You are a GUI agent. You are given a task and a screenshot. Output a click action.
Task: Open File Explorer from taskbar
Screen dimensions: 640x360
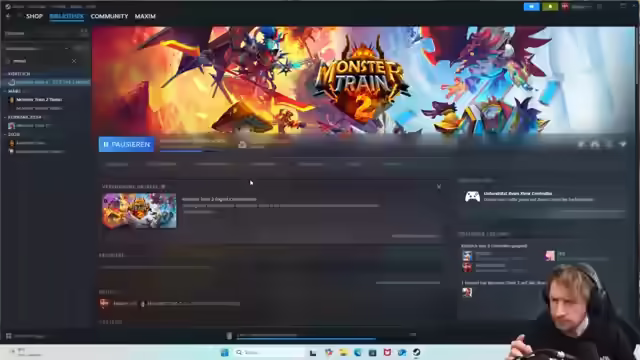pos(343,353)
